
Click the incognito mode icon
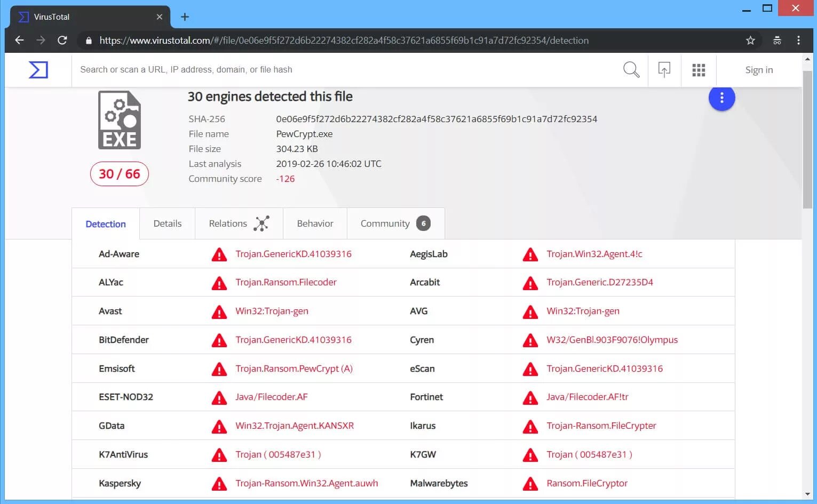[x=777, y=40]
